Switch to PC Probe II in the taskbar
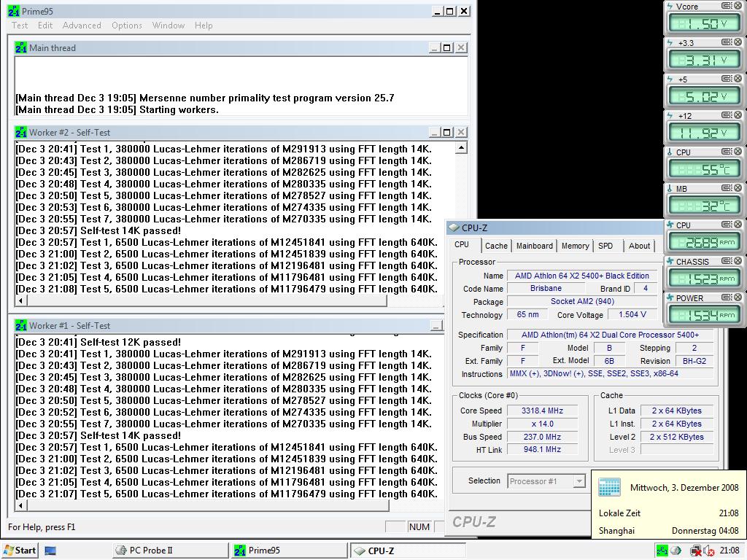The image size is (747, 560). [171, 551]
